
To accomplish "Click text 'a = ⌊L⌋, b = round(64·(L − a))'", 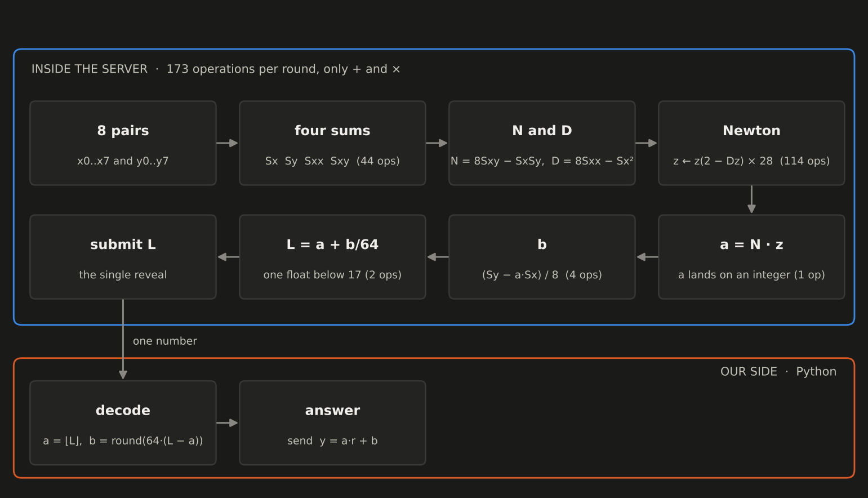I will coord(123,441).
